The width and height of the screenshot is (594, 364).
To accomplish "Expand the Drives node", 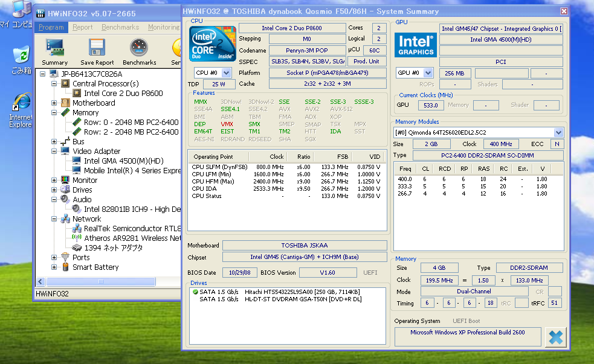I will 54,190.
